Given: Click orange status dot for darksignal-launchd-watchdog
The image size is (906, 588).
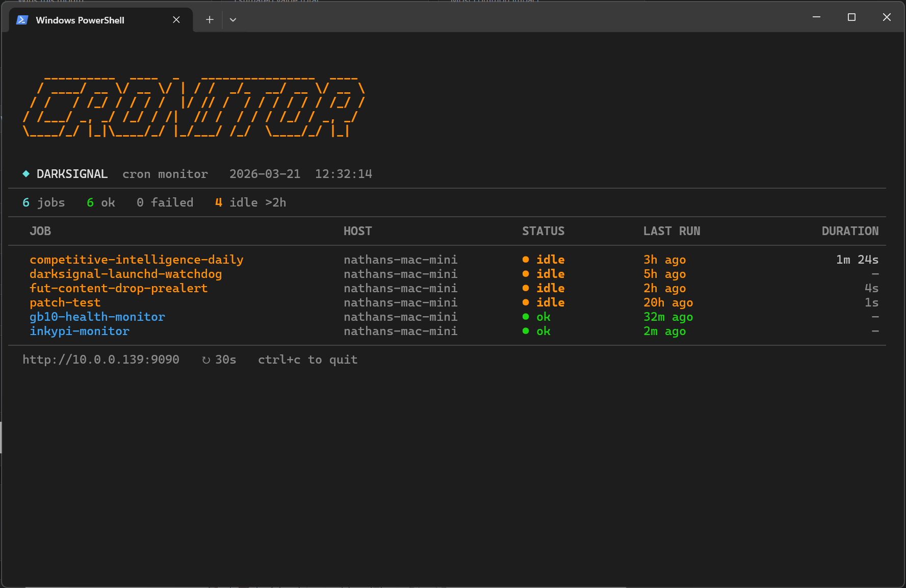Looking at the screenshot, I should 526,274.
